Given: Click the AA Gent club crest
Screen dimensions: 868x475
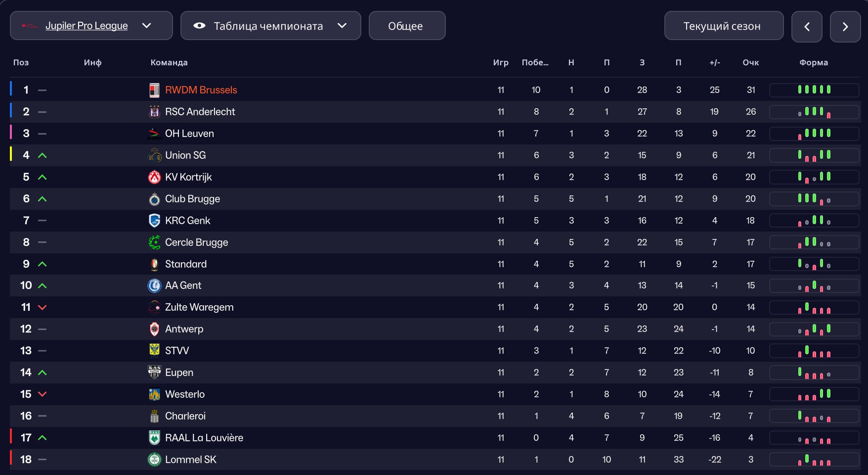Looking at the screenshot, I should [154, 285].
